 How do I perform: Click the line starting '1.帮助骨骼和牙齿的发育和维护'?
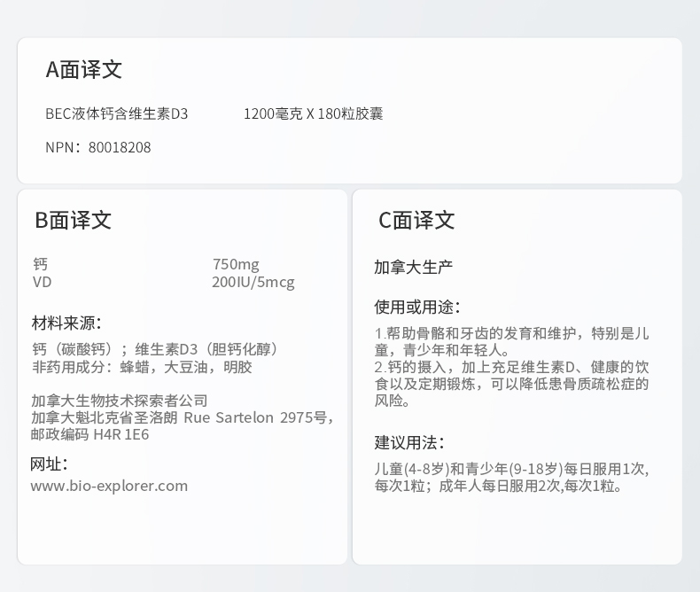[x=511, y=333]
